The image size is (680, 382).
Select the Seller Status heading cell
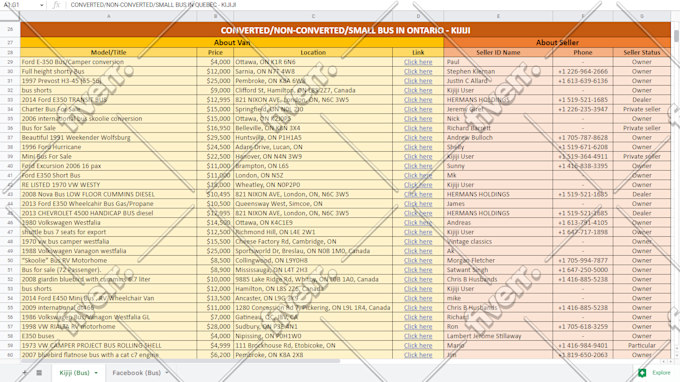tap(642, 52)
